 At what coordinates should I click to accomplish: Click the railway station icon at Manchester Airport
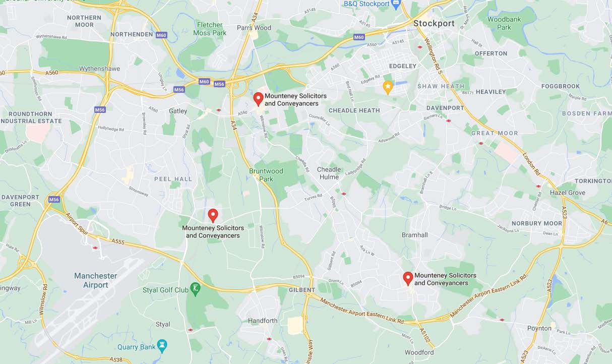pyautogui.click(x=95, y=248)
